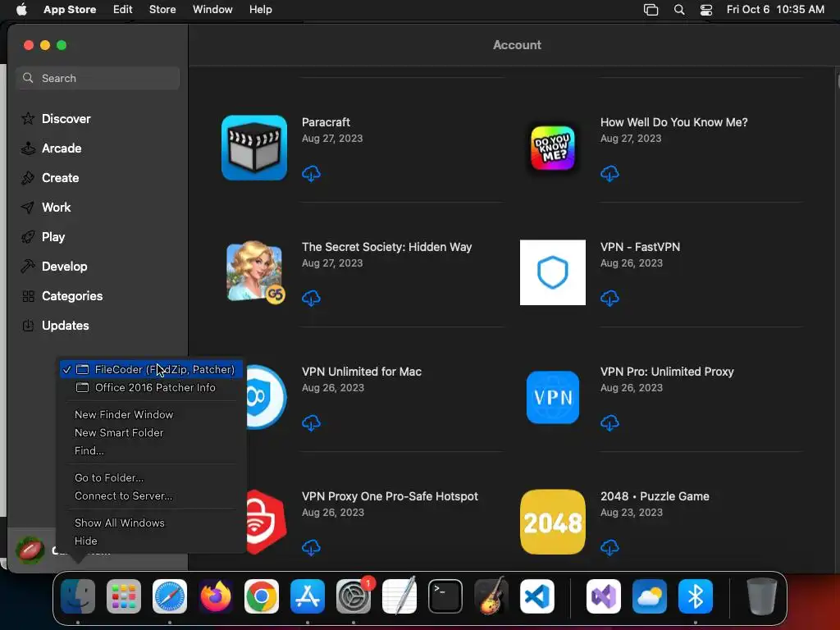Download VPN Unlimited for Mac

point(311,423)
